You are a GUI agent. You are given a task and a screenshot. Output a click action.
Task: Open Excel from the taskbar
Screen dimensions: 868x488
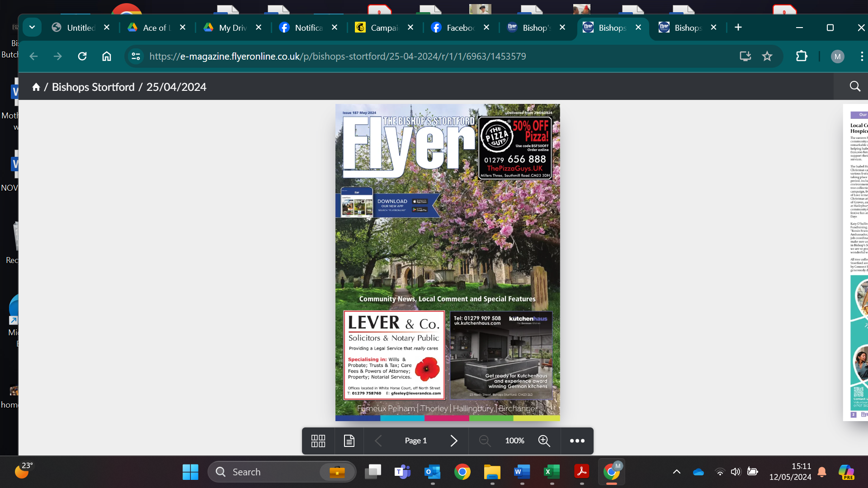552,472
